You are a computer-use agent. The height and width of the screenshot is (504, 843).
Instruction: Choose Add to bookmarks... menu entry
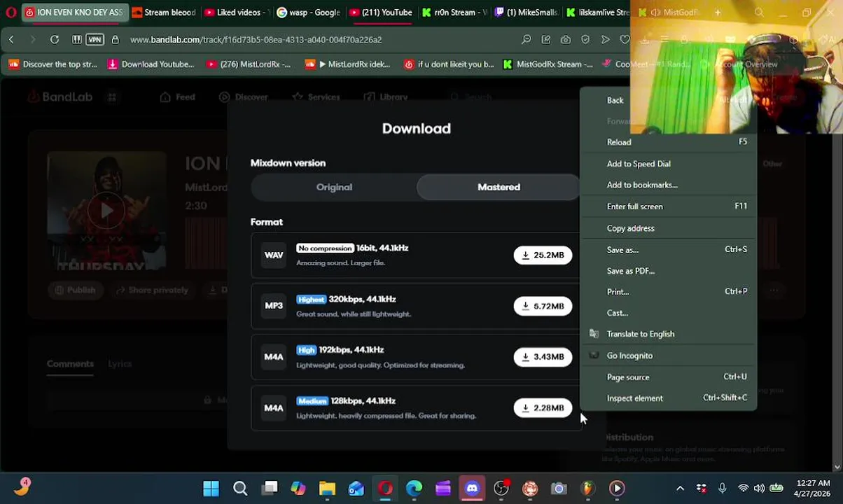668,185
